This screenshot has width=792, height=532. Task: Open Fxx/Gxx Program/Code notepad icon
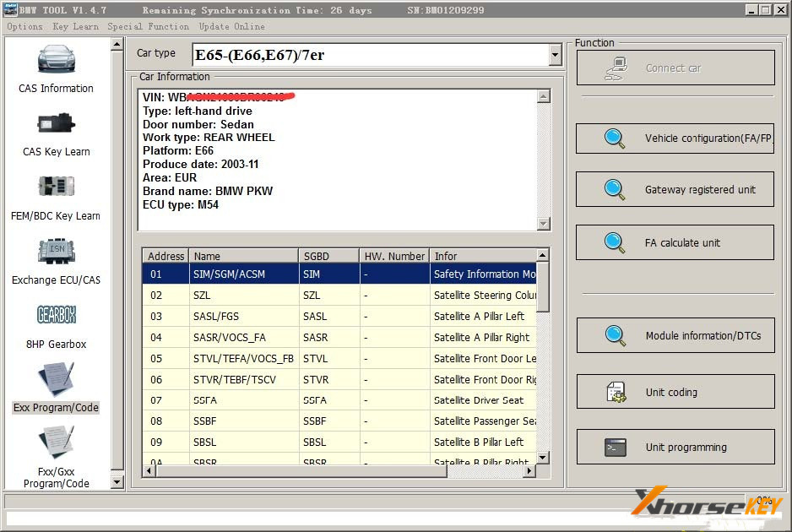pos(56,442)
